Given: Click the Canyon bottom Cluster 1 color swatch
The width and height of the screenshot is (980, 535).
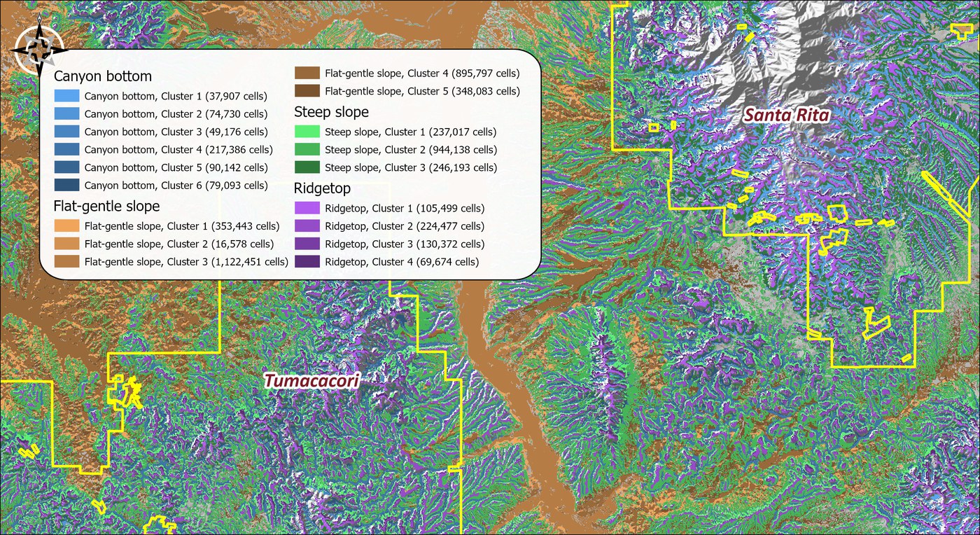Looking at the screenshot, I should point(66,95).
